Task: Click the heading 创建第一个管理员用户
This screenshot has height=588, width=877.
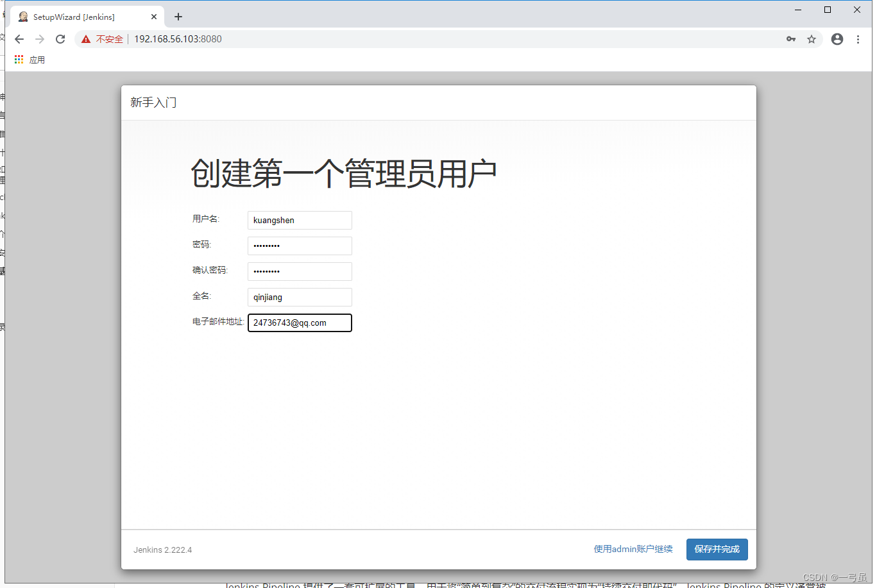Action: coord(344,173)
